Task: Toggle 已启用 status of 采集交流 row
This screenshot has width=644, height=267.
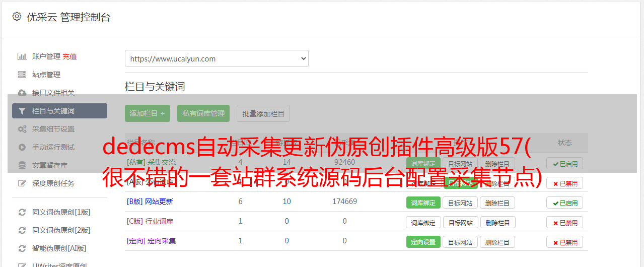Action: coord(565,164)
